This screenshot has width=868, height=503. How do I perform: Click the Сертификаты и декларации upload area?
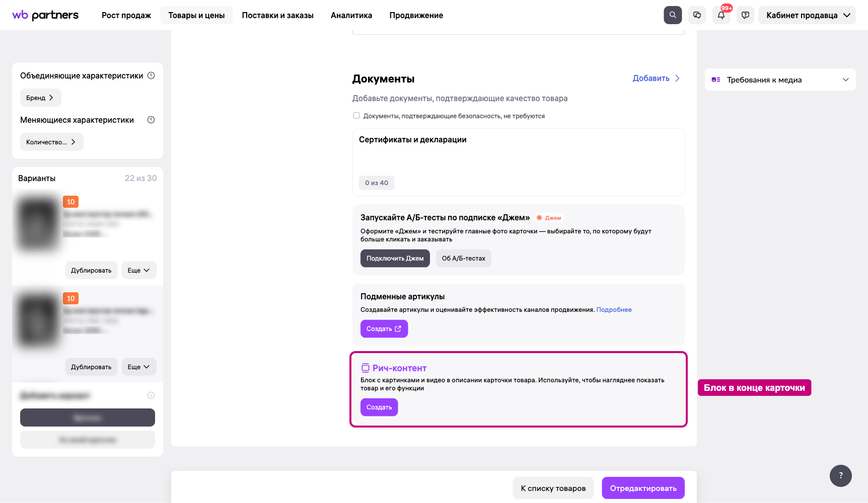click(x=519, y=162)
